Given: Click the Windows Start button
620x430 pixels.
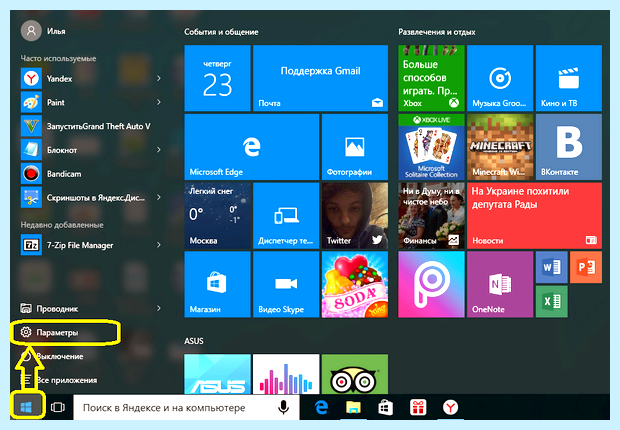Looking at the screenshot, I should click(26, 407).
